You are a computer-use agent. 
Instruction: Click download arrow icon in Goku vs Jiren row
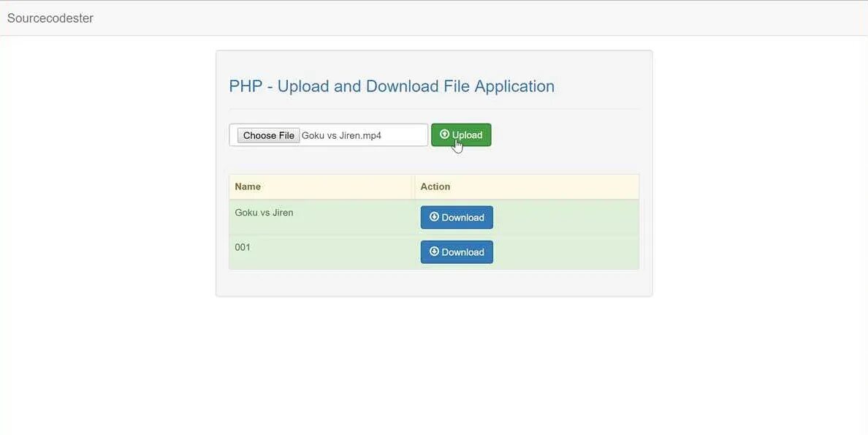[434, 216]
